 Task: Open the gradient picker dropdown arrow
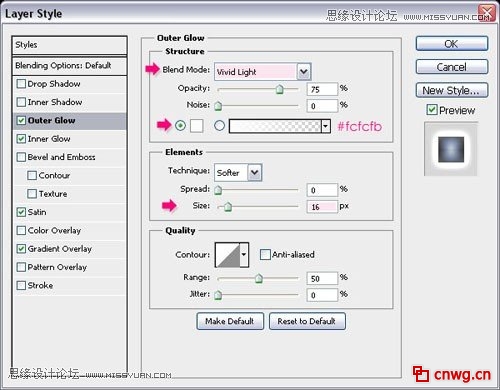click(326, 126)
